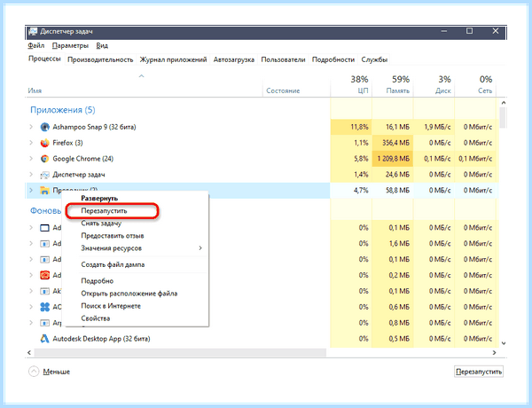Click the Ashampoo Snap 9 app icon
The image size is (532, 408).
[45, 127]
